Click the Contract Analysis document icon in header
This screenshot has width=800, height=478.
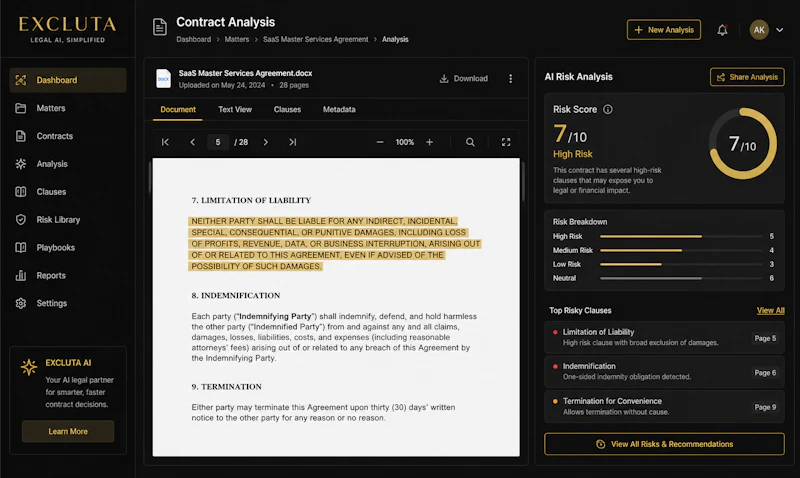[160, 27]
